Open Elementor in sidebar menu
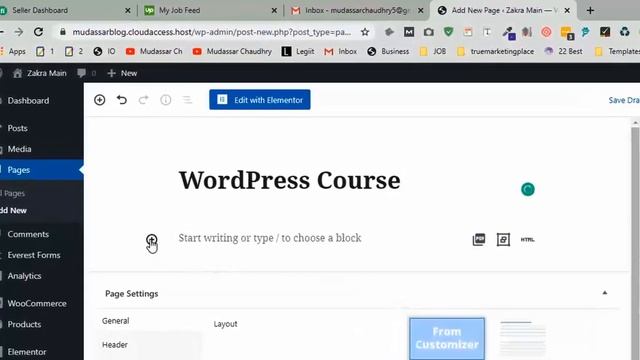The width and height of the screenshot is (640, 360). pos(27,351)
